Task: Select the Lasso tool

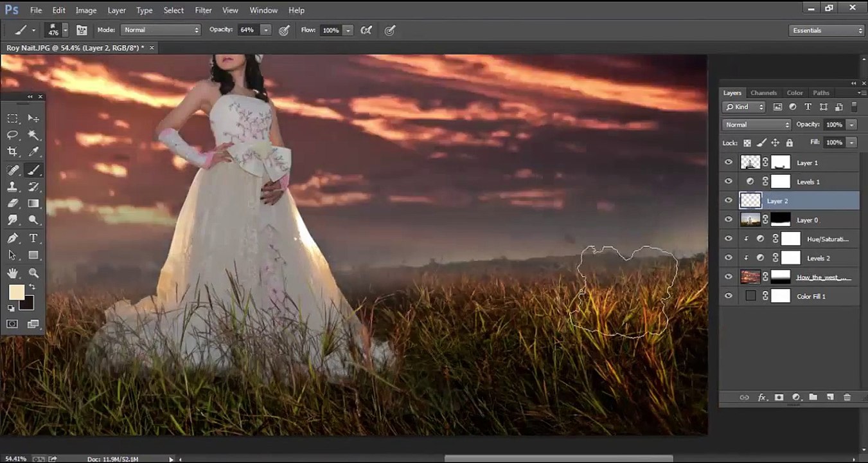Action: 12,135
